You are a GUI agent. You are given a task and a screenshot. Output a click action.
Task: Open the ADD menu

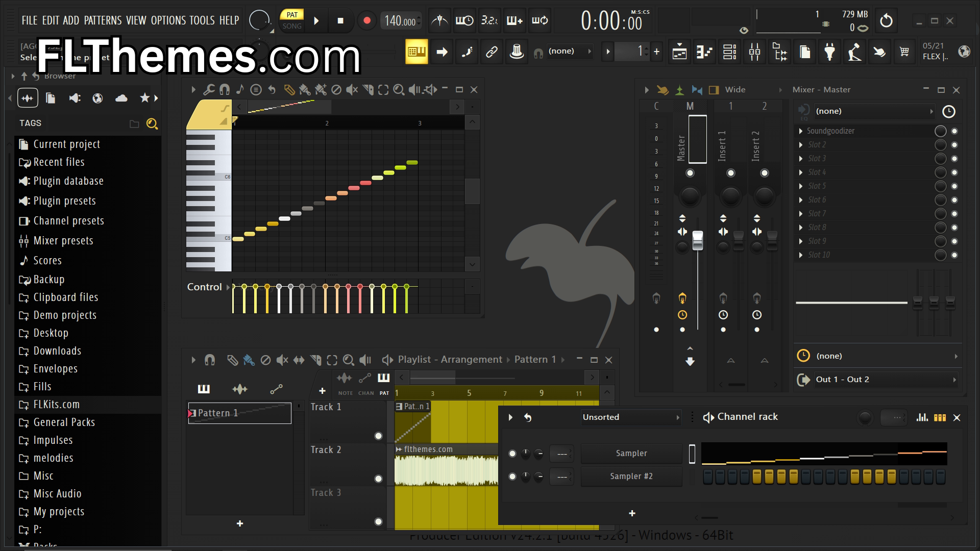(x=71, y=20)
